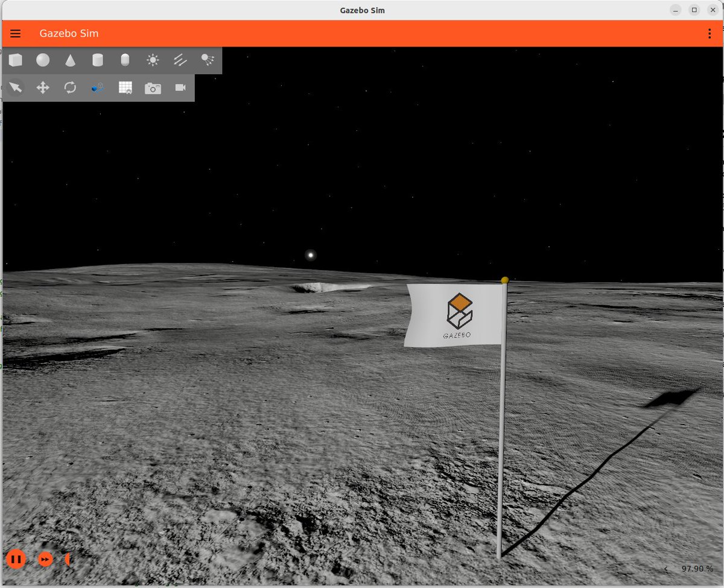Minimize the Gazebo Sim window
Image resolution: width=724 pixels, height=588 pixels.
[x=676, y=10]
